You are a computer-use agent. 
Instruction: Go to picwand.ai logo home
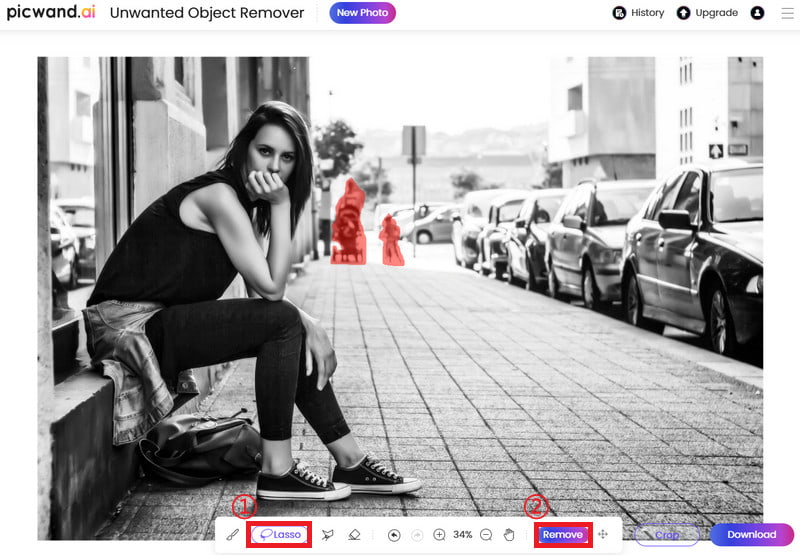51,12
